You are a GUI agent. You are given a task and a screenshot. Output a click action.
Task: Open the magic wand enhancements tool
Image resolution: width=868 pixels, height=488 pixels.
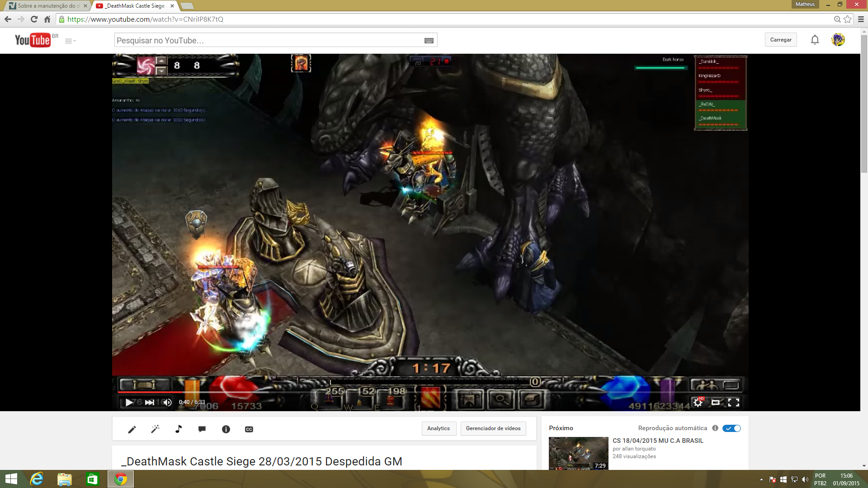[155, 429]
